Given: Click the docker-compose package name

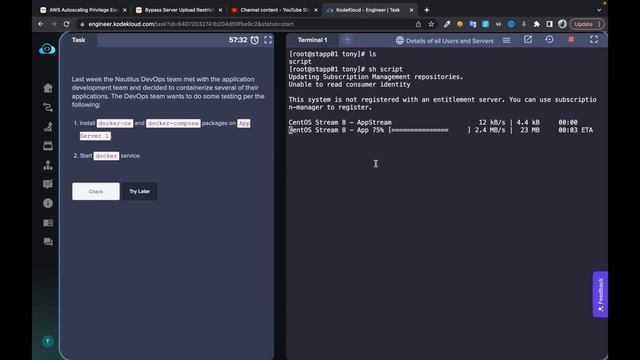Looking at the screenshot, I should point(173,123).
